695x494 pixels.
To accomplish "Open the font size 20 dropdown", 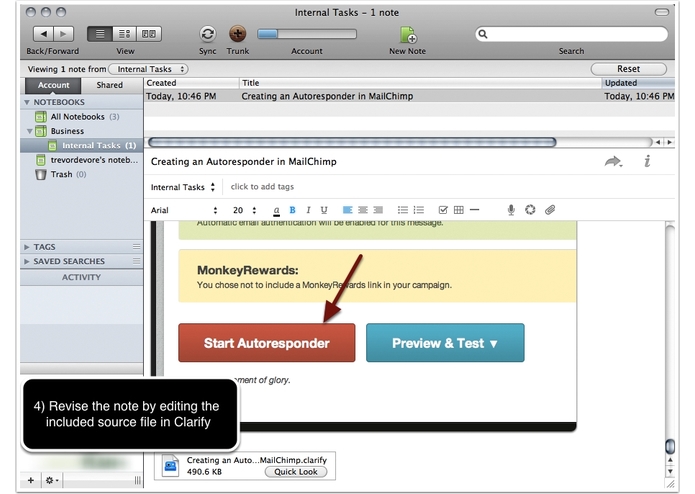I will tap(245, 210).
